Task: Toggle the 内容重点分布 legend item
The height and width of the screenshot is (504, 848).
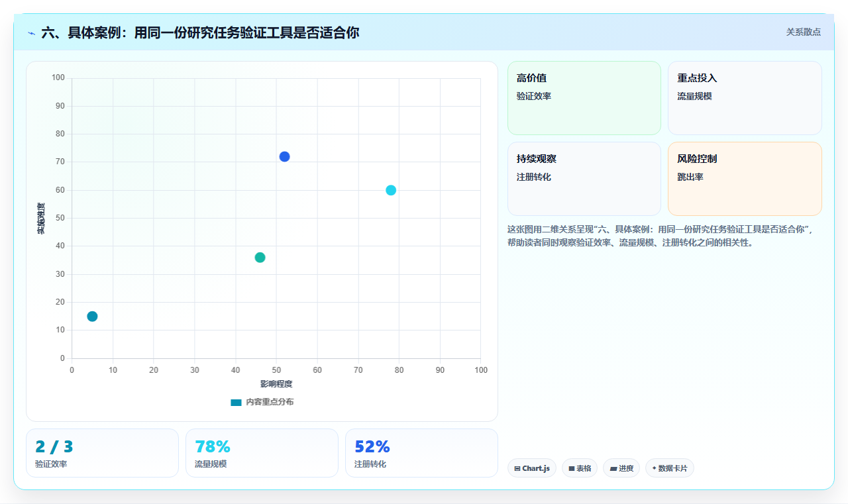Action: point(262,402)
